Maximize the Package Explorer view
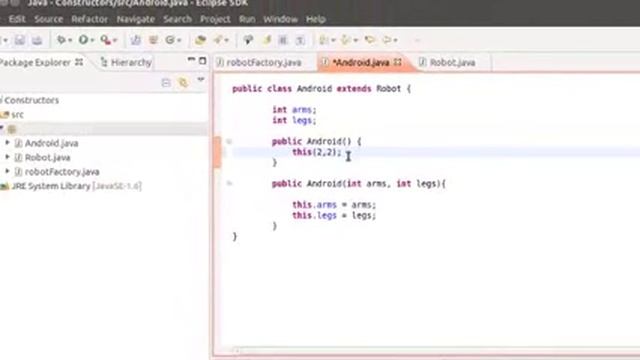 (202, 61)
